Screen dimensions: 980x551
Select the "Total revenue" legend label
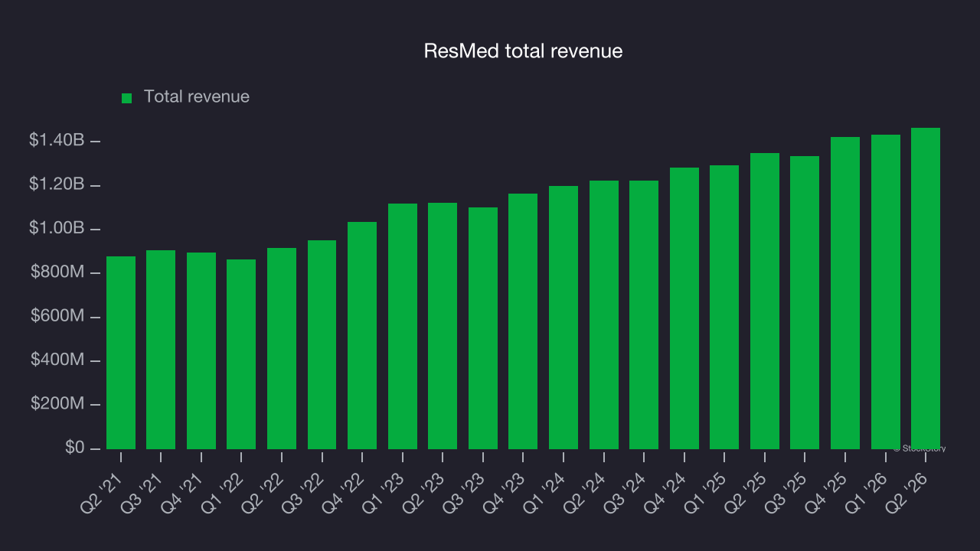197,97
